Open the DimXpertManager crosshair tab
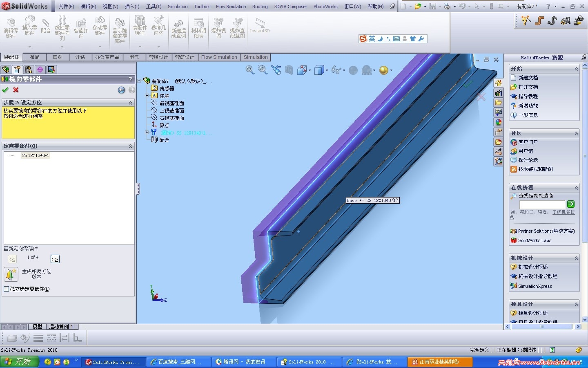This screenshot has height=368, width=588. tap(40, 70)
